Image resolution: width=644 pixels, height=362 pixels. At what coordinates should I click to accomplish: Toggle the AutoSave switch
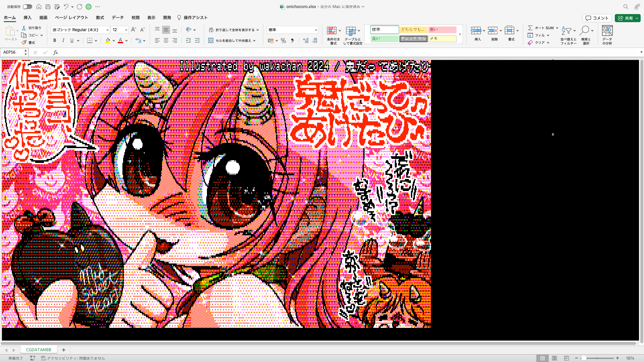tap(28, 7)
